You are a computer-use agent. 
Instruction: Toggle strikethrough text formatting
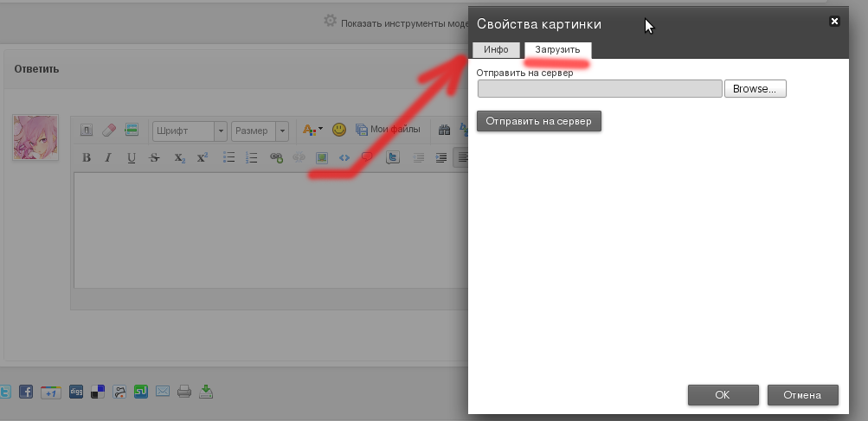[x=154, y=157]
